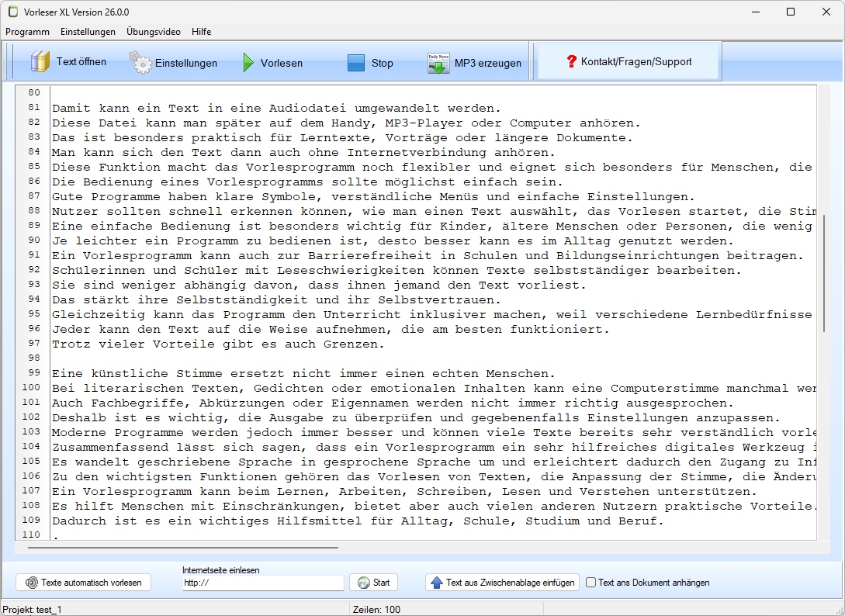This screenshot has height=616, width=845.
Task: Click Text aus Zwischenablage einfügen
Action: point(502,583)
